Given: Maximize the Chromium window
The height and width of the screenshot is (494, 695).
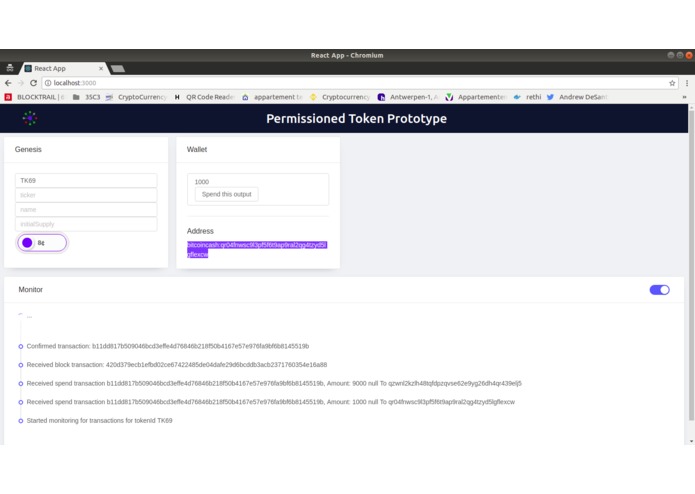Looking at the screenshot, I should (680, 55).
